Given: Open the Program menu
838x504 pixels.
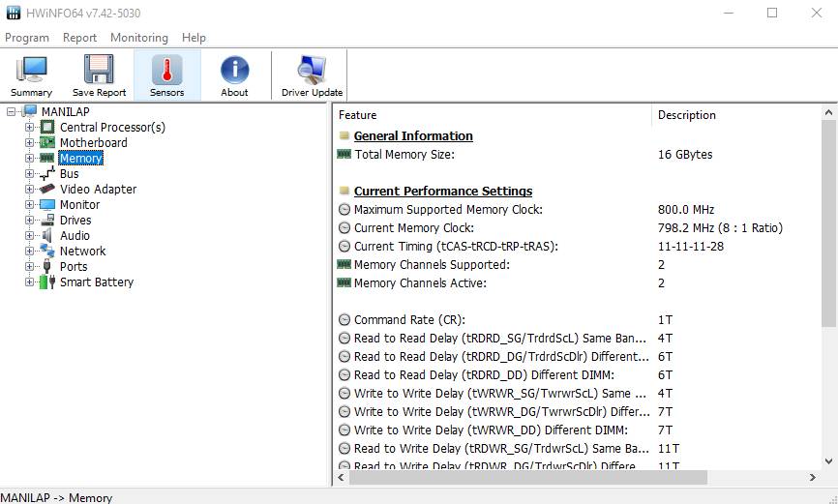Looking at the screenshot, I should tap(27, 38).
